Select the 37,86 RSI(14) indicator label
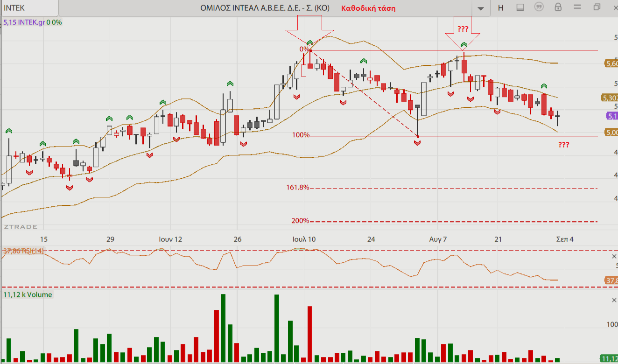 [x=23, y=251]
